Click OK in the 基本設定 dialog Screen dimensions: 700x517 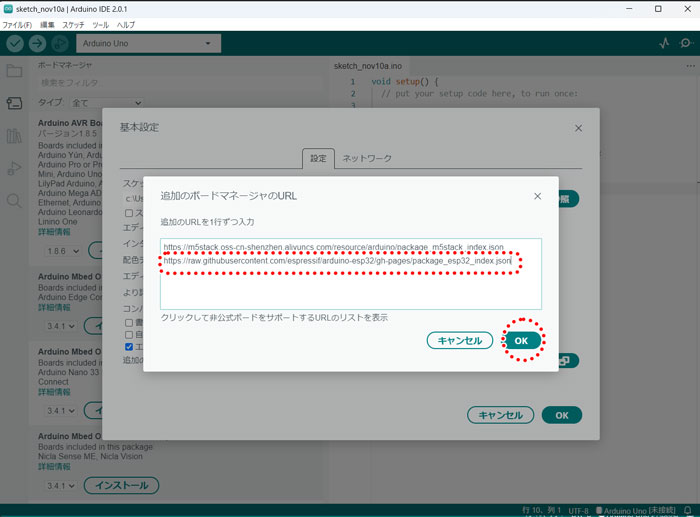click(562, 415)
